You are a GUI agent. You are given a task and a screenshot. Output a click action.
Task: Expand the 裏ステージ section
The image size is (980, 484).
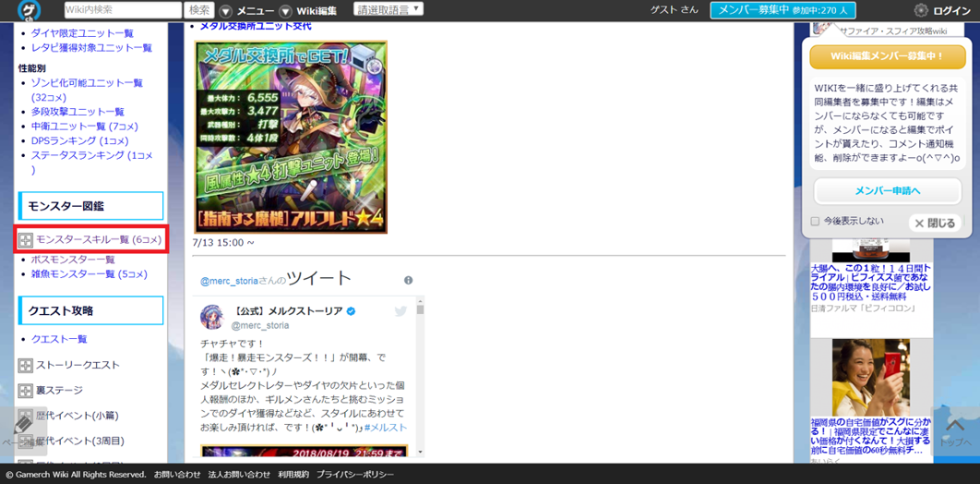[x=26, y=391]
